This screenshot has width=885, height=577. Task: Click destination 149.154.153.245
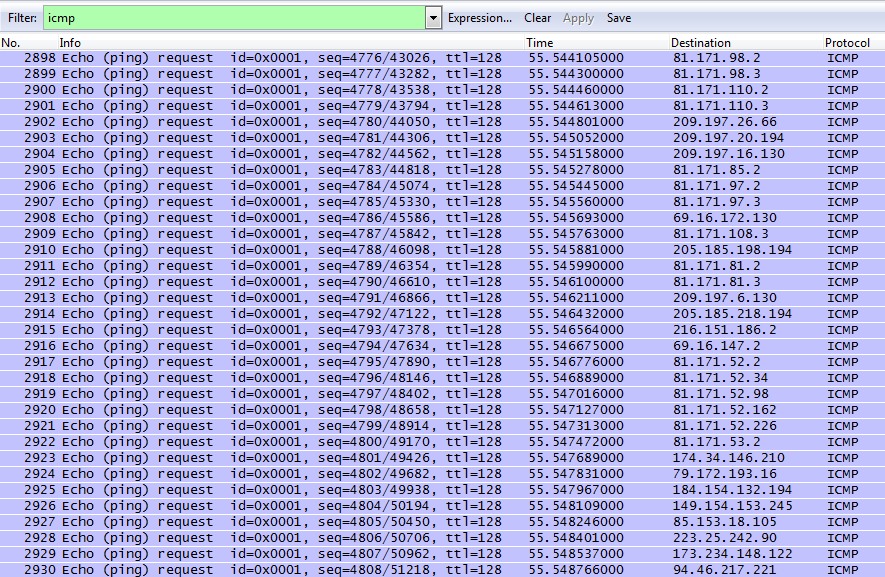732,506
